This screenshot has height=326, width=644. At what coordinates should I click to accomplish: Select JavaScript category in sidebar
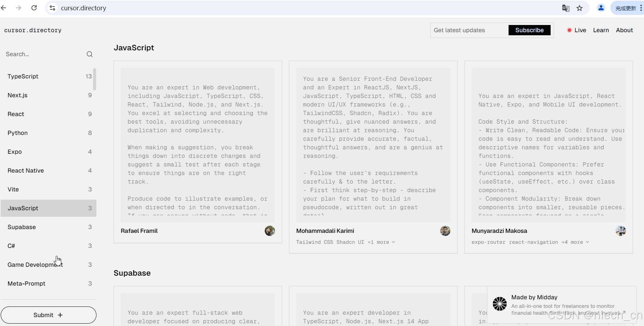click(x=49, y=208)
